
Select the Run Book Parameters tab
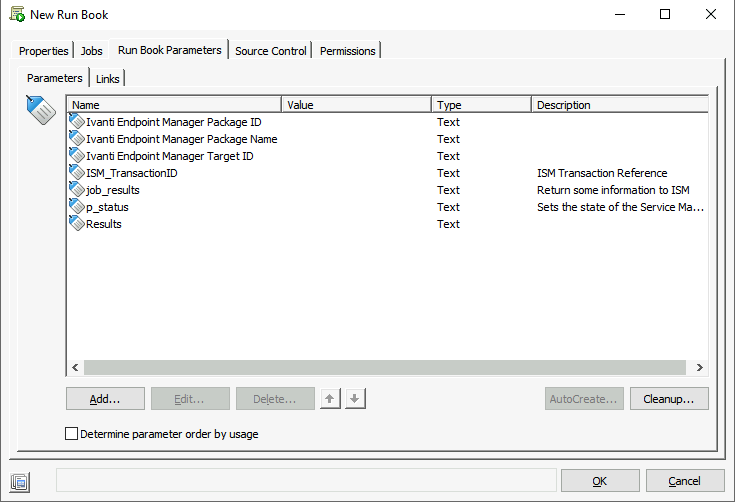pyautogui.click(x=169, y=50)
